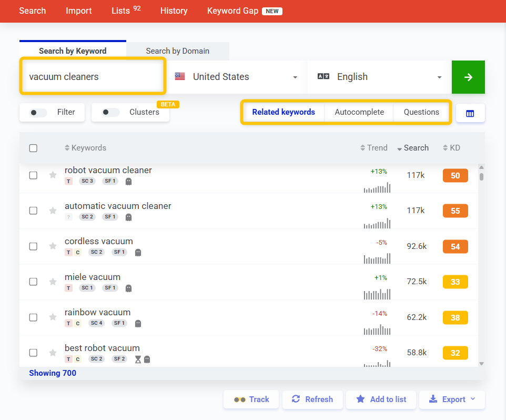Click the vacuum cleaners keyword input field
Screen dimensions: 506x420
click(x=93, y=77)
